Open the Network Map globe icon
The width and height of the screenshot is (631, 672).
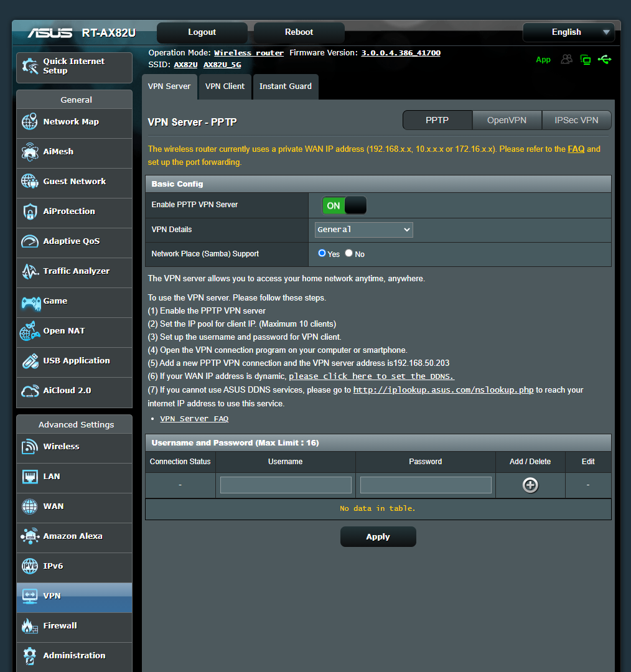pyautogui.click(x=30, y=122)
